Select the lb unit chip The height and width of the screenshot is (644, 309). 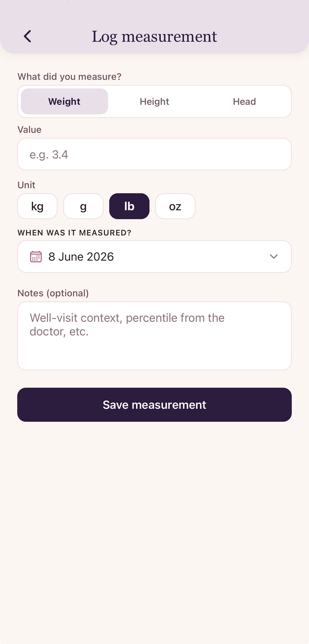129,206
